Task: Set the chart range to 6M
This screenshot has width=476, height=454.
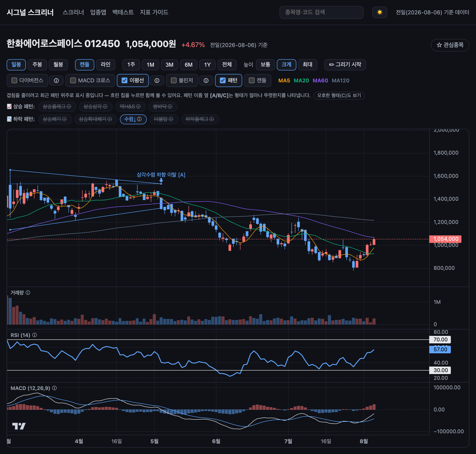Action: coord(189,65)
